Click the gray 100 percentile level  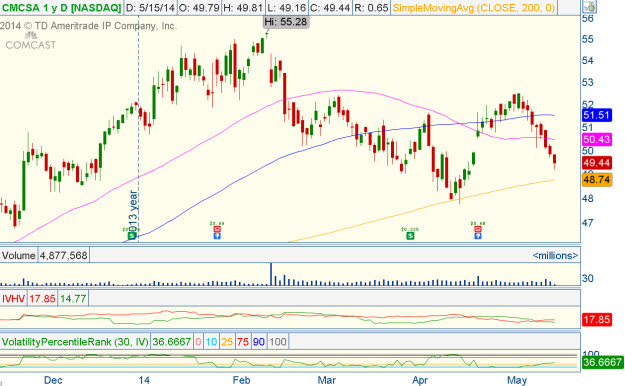278,342
